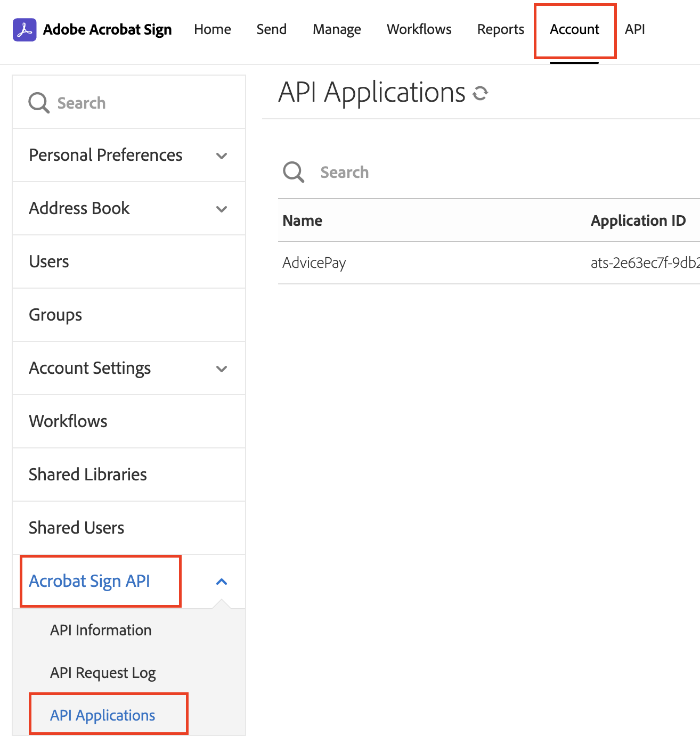Image resolution: width=700 pixels, height=736 pixels.
Task: Select the AdvicePay application row
Action: point(489,263)
